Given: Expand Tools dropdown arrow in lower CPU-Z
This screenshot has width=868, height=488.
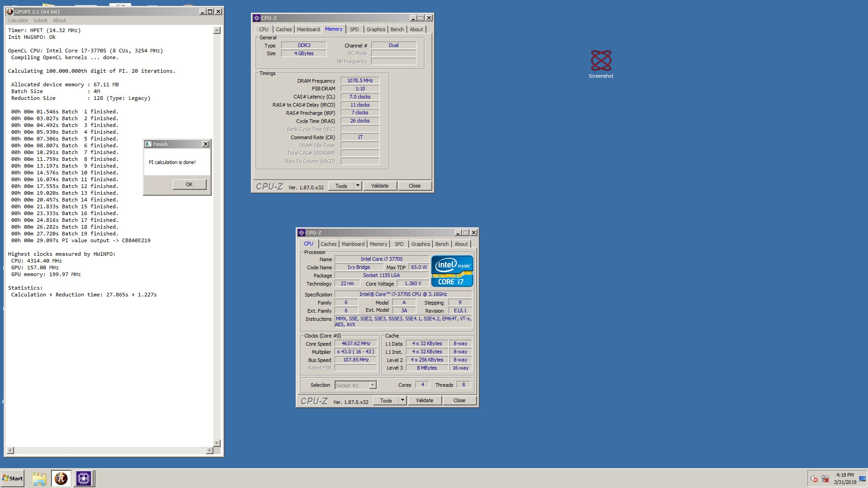Looking at the screenshot, I should coord(402,400).
